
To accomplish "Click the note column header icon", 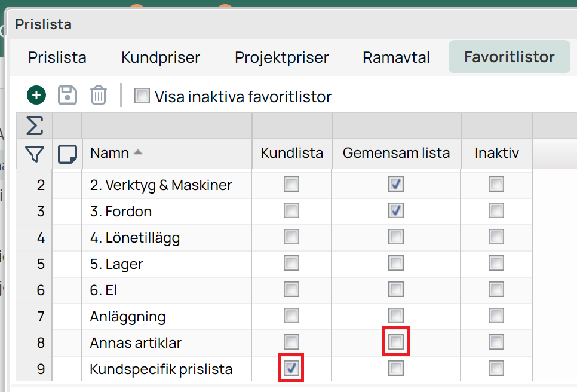I will pos(67,154).
